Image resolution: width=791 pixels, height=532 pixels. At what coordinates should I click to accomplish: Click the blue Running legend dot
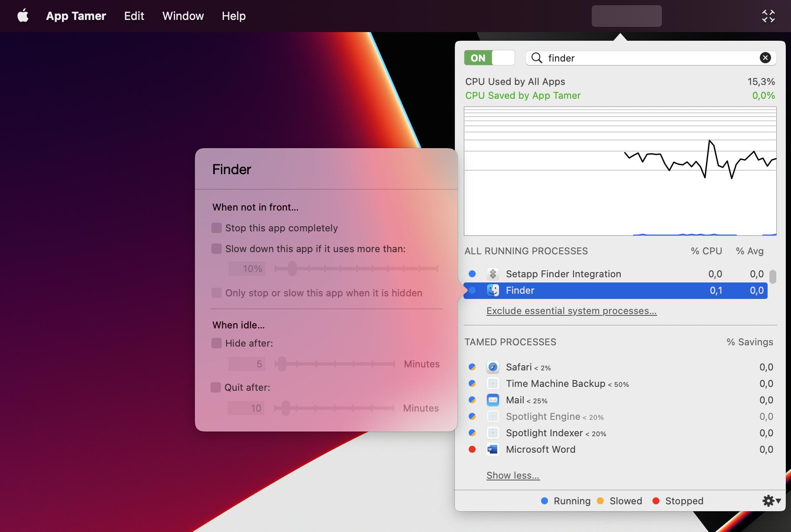click(x=545, y=501)
